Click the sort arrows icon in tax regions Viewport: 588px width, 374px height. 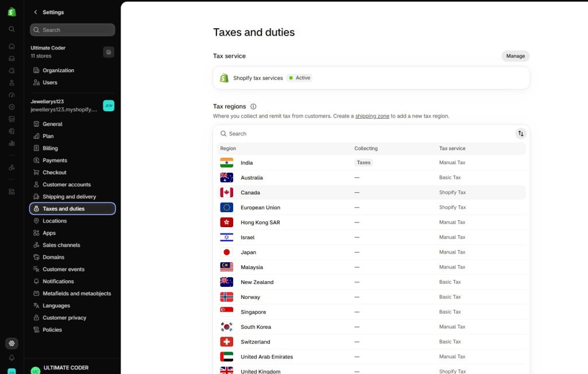pyautogui.click(x=520, y=134)
